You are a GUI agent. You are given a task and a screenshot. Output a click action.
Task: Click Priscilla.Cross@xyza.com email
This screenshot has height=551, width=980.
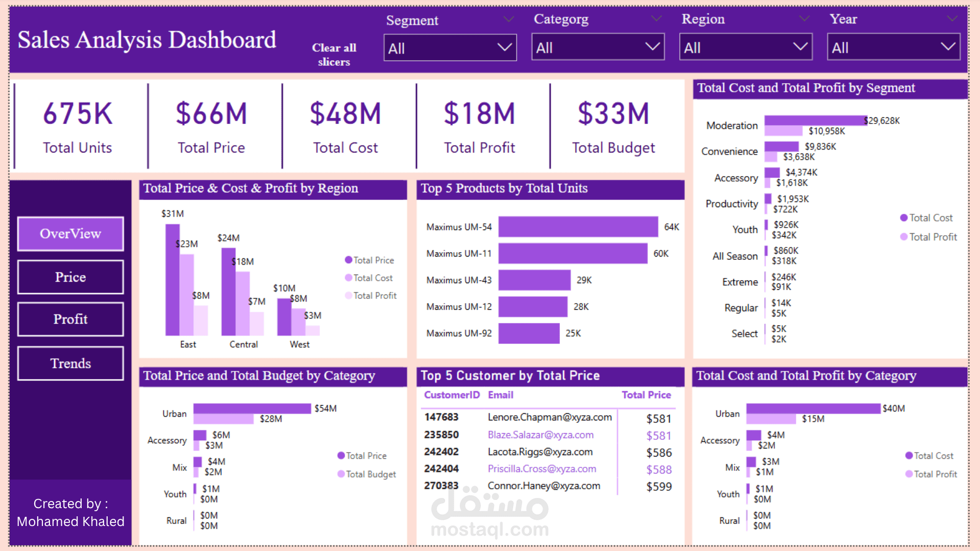point(542,469)
